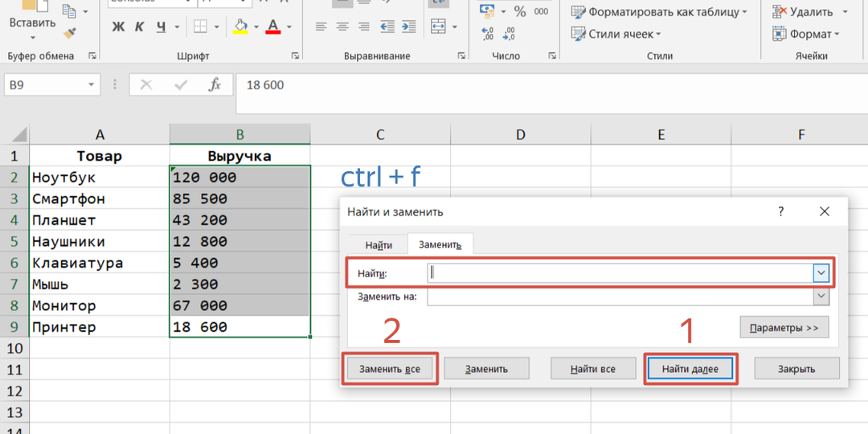Click the increase indent icon
The width and height of the screenshot is (868, 434).
pos(408,27)
